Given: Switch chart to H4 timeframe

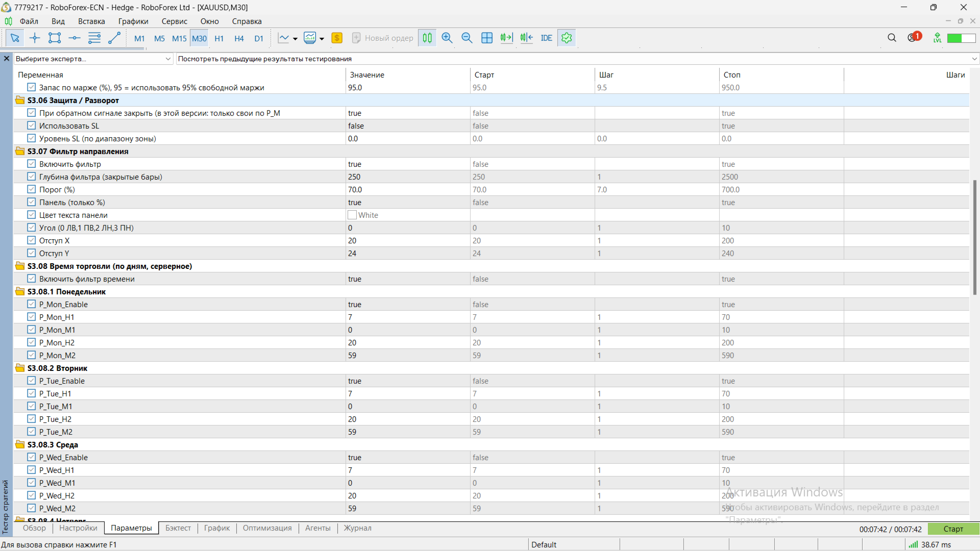Looking at the screenshot, I should [239, 38].
